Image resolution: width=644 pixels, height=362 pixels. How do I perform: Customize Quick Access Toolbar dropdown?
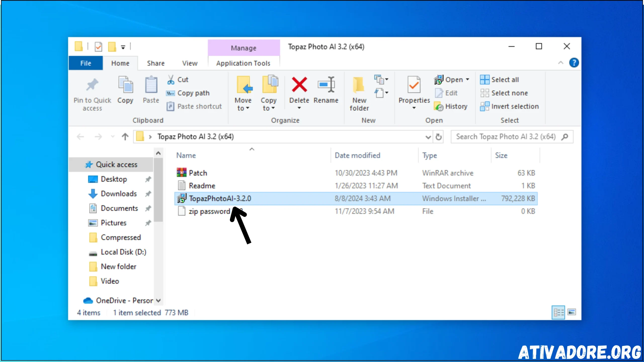[x=123, y=47]
